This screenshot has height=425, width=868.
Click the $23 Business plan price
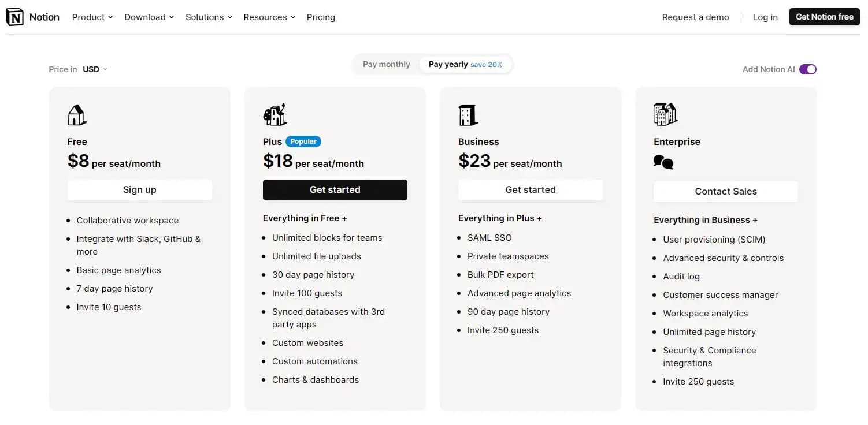tap(474, 161)
